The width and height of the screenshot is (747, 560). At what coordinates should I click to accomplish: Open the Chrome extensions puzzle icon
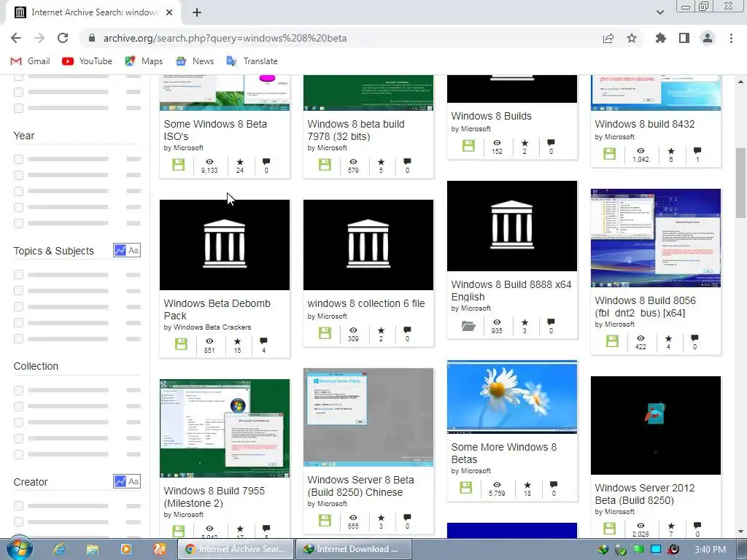click(661, 38)
